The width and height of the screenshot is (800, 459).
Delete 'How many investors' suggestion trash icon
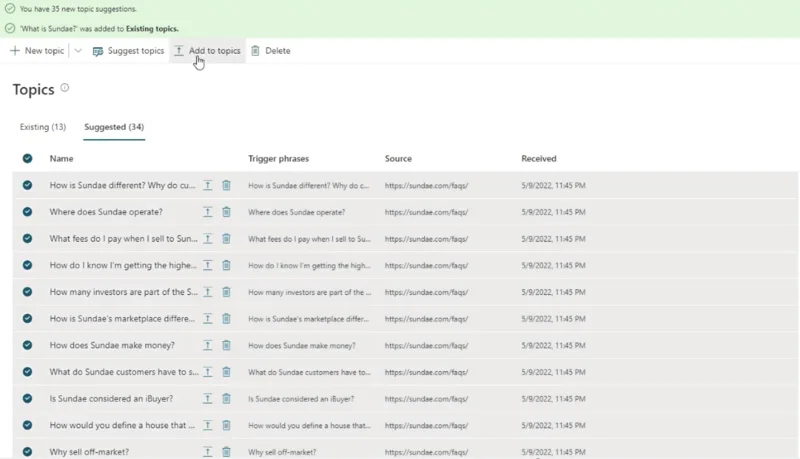[x=226, y=292]
